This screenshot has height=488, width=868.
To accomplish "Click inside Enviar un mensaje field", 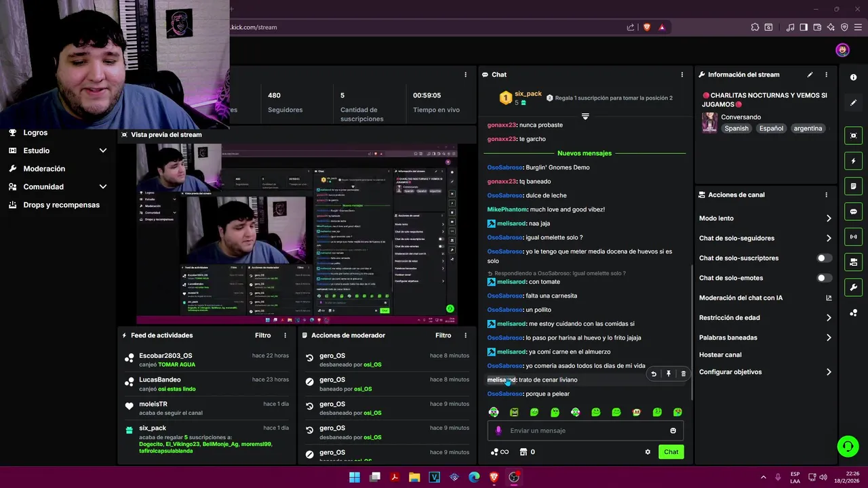I will [x=584, y=430].
